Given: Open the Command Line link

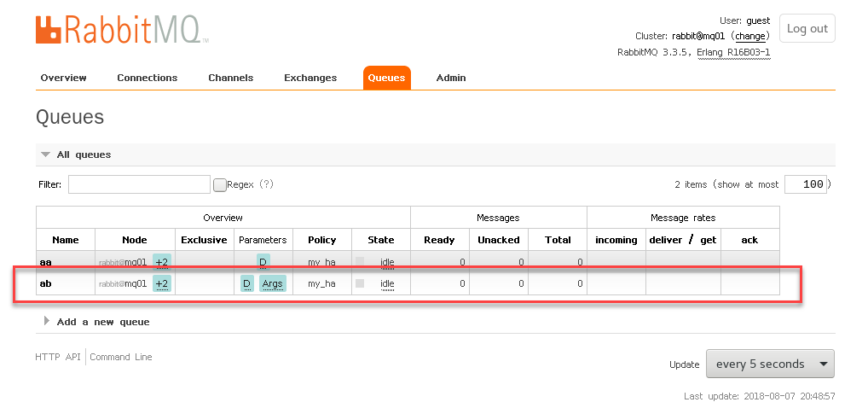Looking at the screenshot, I should pos(121,357).
